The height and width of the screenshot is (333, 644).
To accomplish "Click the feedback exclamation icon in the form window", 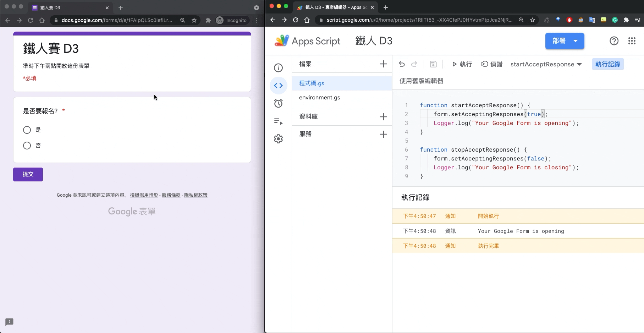I will 9,322.
